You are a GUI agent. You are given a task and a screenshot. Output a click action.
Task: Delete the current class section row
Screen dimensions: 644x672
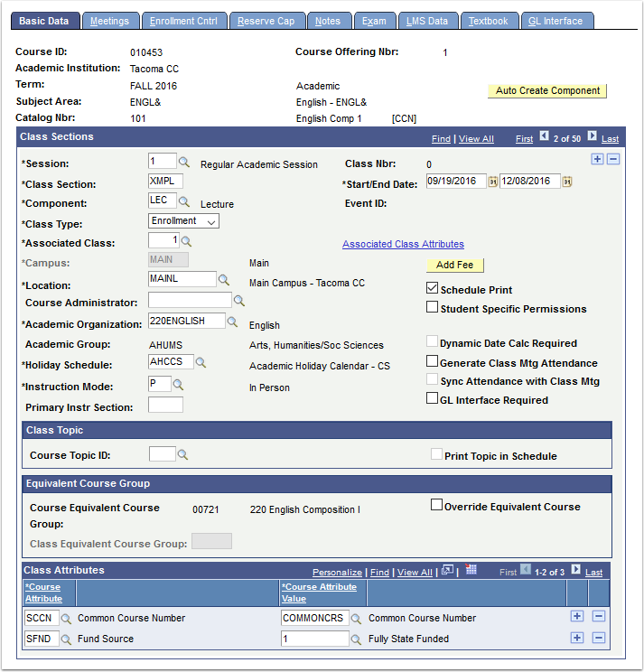coord(613,160)
